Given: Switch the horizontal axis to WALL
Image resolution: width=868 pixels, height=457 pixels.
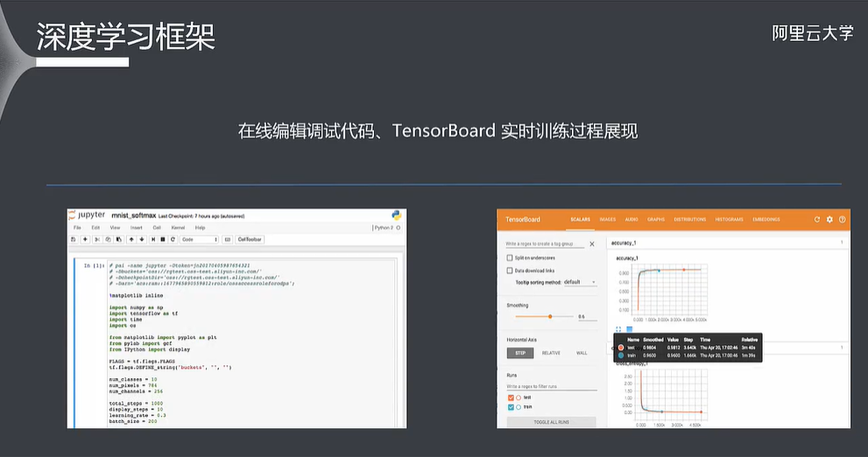Looking at the screenshot, I should tap(582, 353).
